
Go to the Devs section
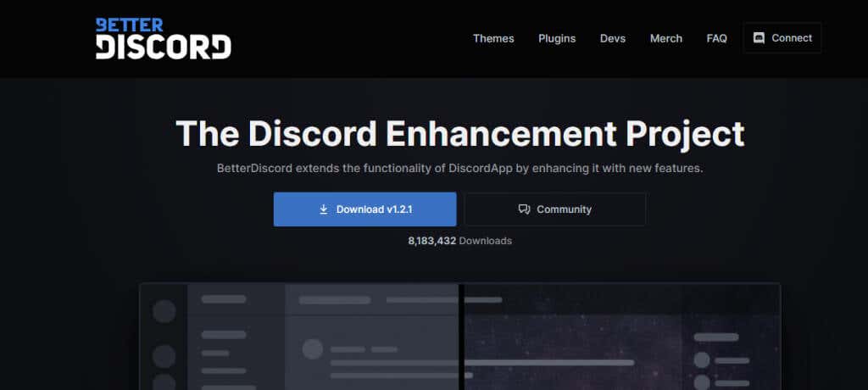click(x=612, y=38)
